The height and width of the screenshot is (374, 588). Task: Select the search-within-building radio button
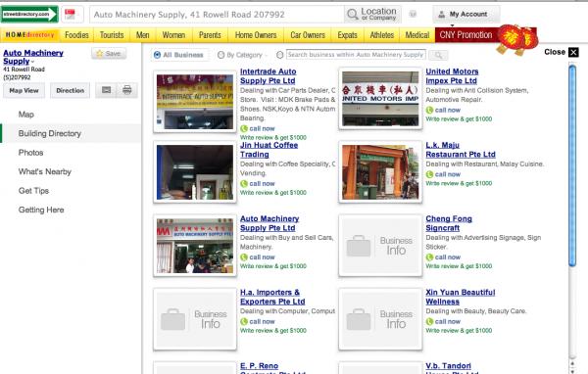point(279,55)
